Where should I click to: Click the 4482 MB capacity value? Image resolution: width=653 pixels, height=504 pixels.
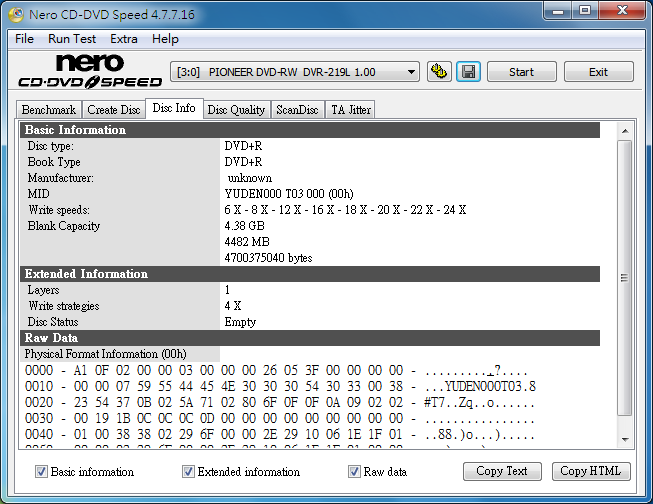coord(247,242)
